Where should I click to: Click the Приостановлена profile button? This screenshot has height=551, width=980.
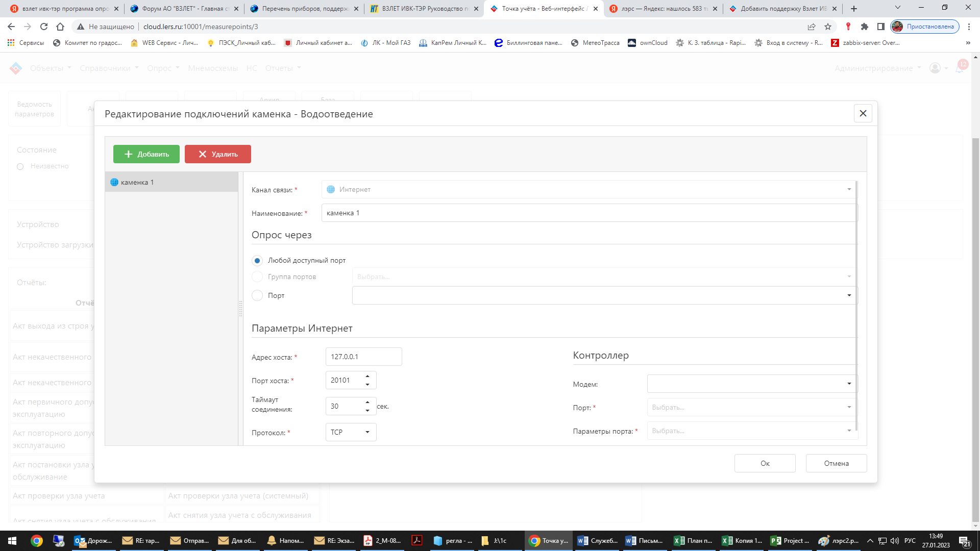(925, 27)
